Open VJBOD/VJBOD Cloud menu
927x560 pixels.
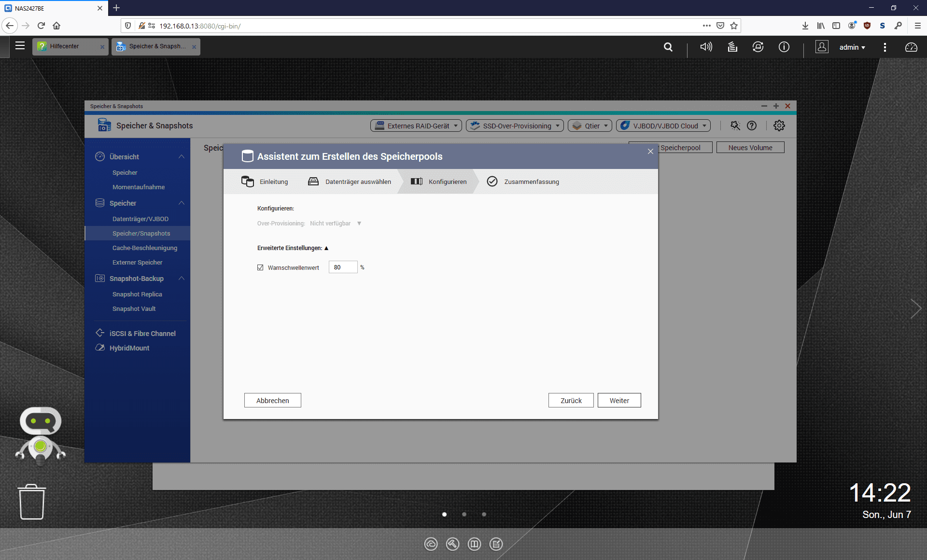click(x=663, y=126)
